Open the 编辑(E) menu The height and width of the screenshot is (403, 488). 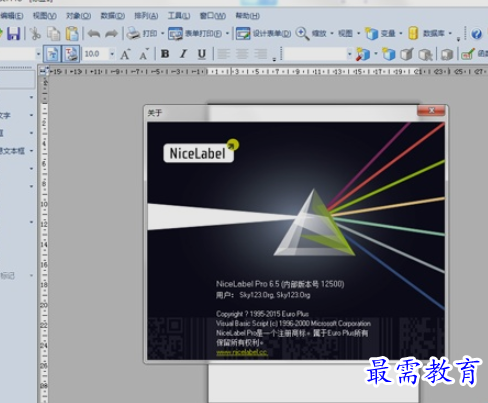pyautogui.click(x=12, y=16)
